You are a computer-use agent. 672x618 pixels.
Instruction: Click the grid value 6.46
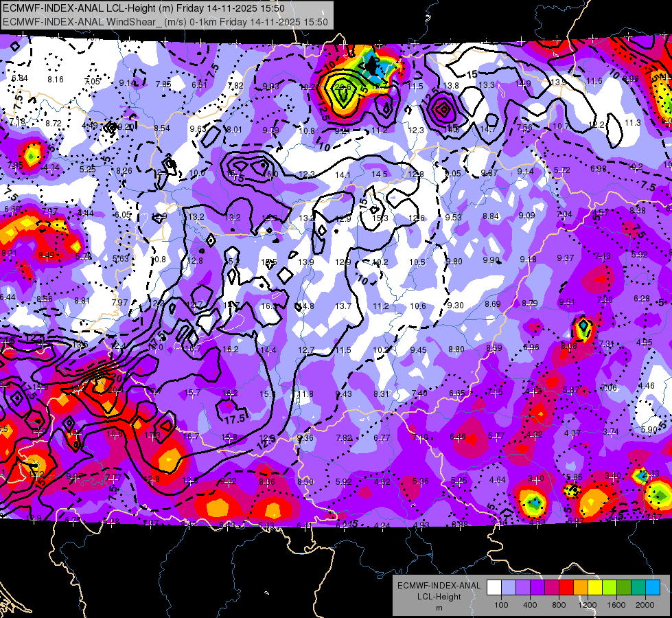coord(458,437)
